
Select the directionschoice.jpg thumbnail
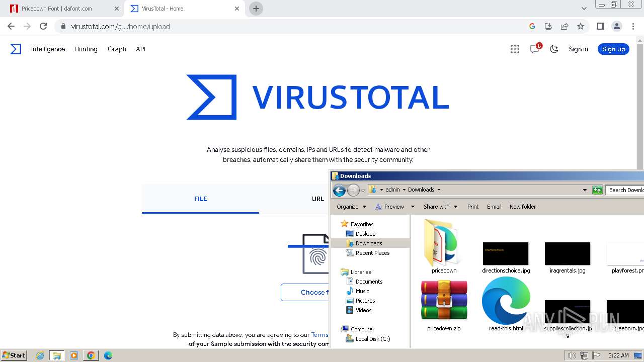point(506,253)
